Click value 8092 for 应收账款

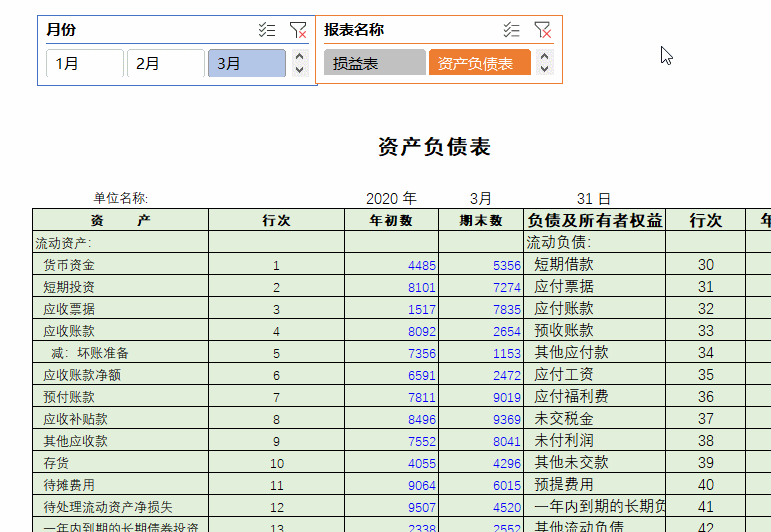pos(391,330)
